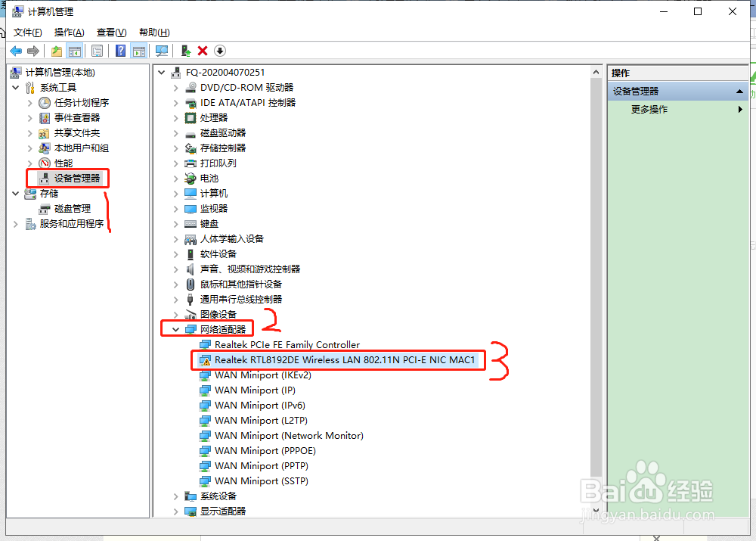Click the 处理器 processor icon
The width and height of the screenshot is (756, 541).
coord(191,118)
